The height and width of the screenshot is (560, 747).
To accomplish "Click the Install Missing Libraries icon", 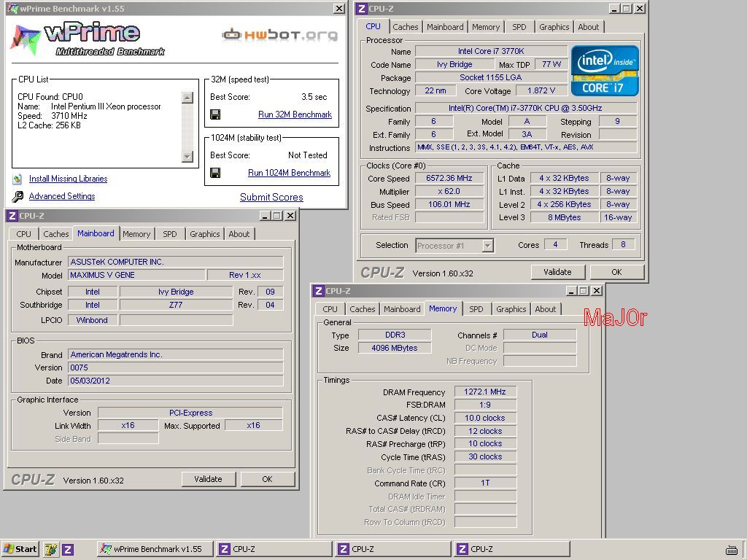I will point(18,179).
